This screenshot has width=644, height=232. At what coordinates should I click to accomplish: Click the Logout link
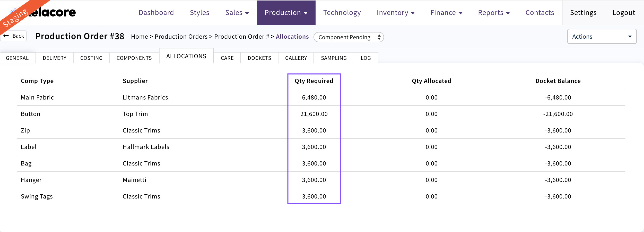(x=623, y=13)
